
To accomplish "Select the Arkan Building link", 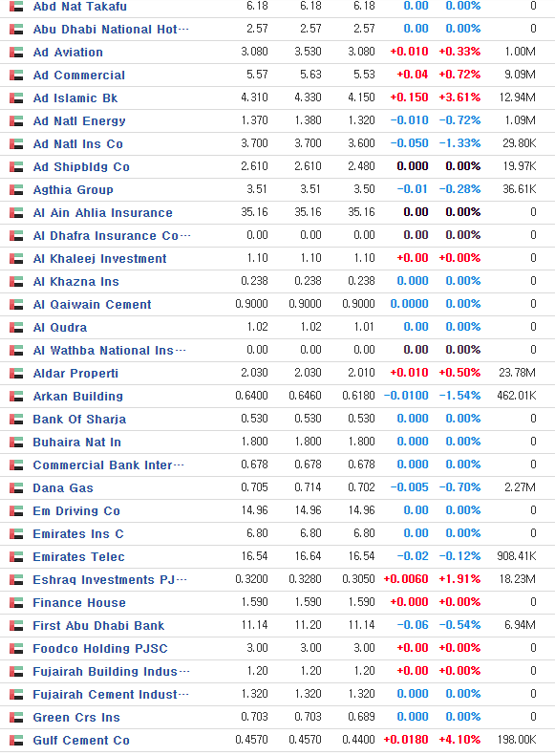I will click(78, 397).
